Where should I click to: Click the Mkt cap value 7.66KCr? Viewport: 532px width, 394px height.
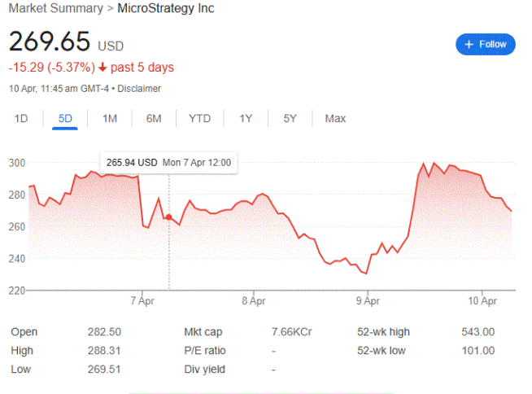291,332
